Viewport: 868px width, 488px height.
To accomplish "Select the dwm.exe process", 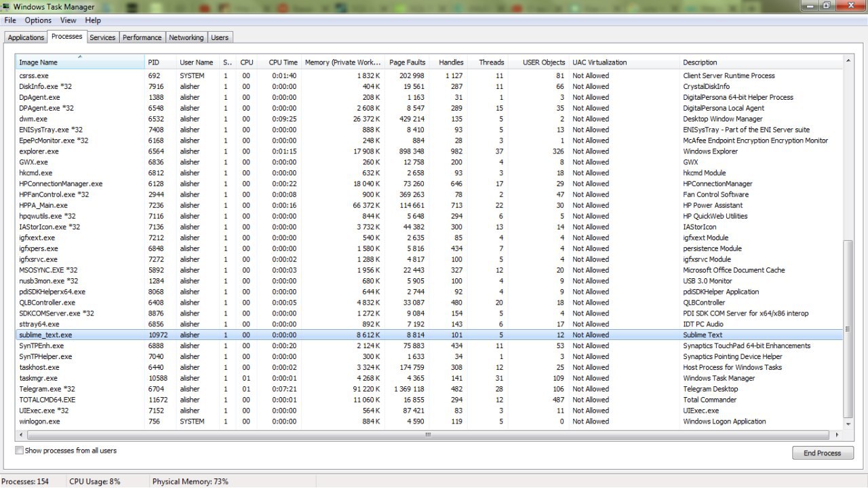I will click(429, 119).
